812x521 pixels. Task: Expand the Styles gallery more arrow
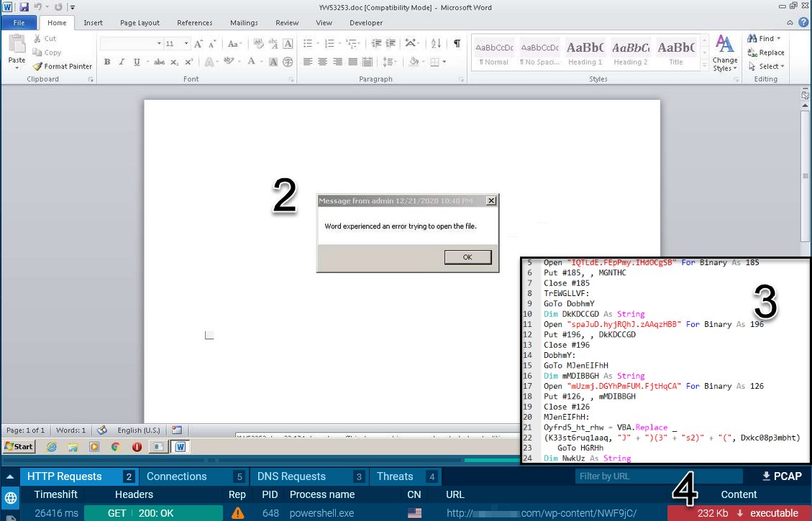point(704,66)
